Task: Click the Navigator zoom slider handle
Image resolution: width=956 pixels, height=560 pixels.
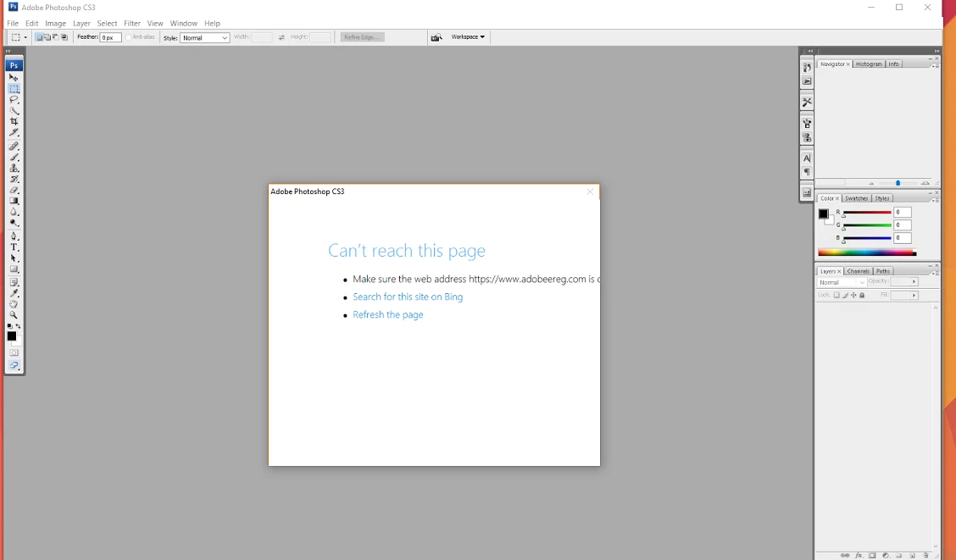Action: pos(898,183)
